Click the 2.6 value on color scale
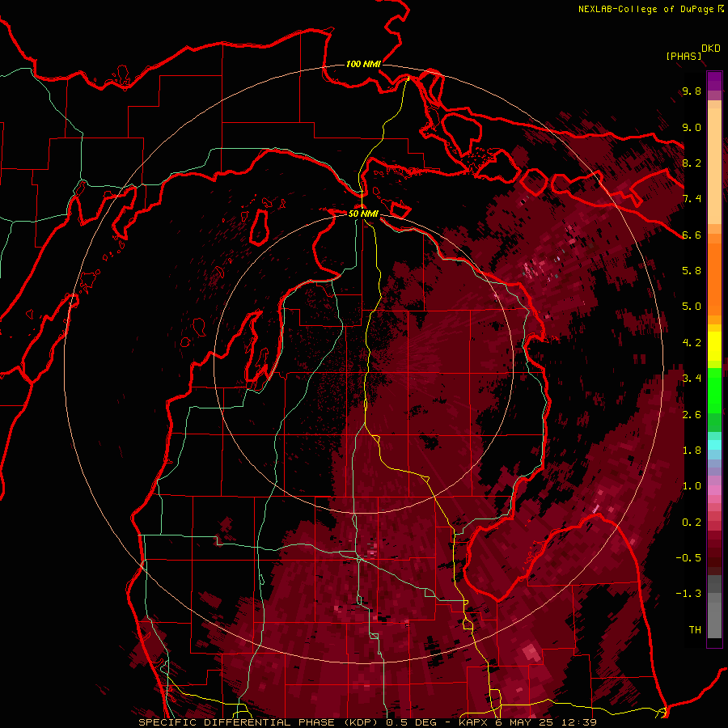This screenshot has width=728, height=728. tap(692, 415)
